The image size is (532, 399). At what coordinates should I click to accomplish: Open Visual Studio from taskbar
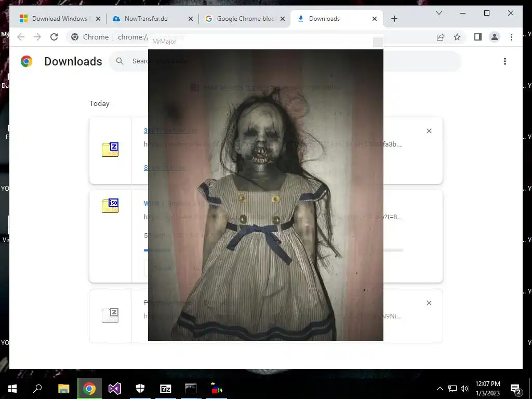115,389
